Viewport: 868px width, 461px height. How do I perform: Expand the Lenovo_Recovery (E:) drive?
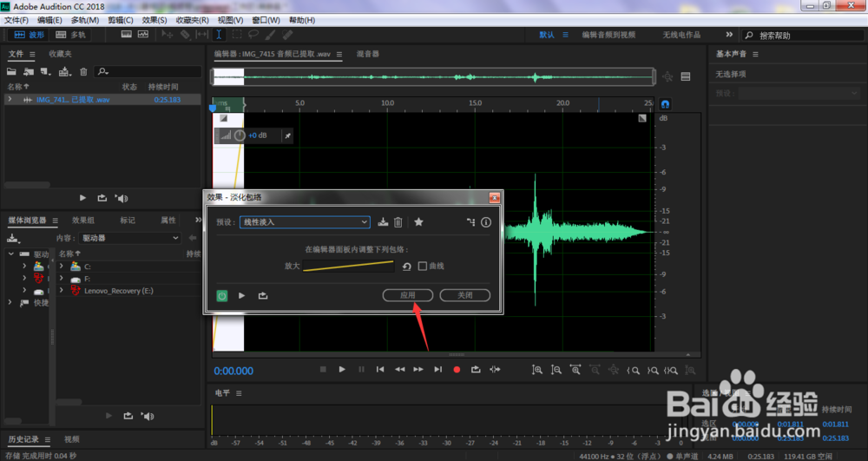[x=62, y=291]
